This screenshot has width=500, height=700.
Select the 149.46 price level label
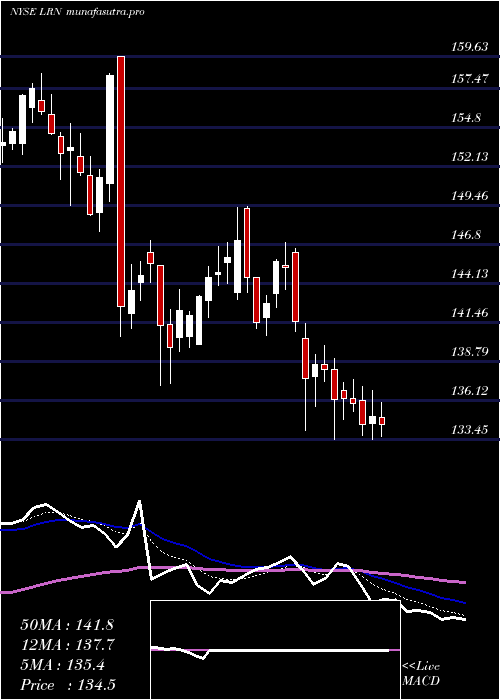469,196
